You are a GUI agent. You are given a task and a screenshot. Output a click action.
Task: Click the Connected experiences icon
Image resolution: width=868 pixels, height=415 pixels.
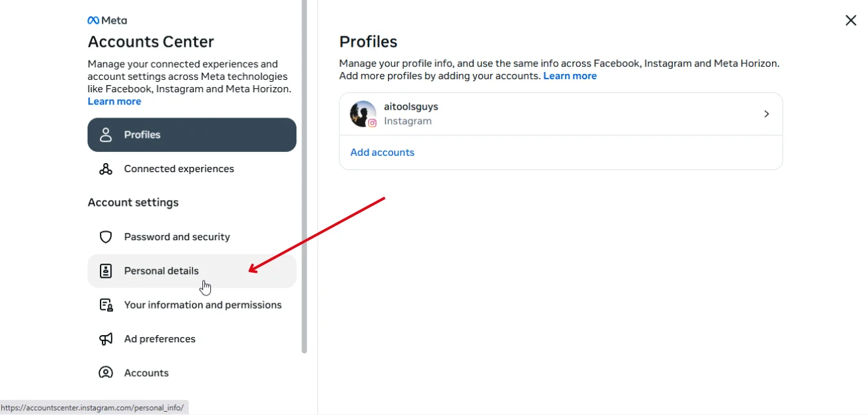coord(106,169)
